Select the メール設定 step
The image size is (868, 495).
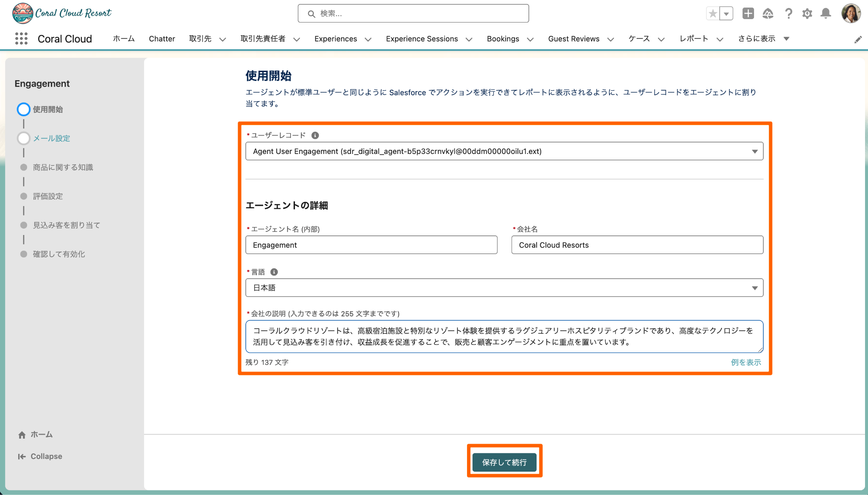point(51,138)
